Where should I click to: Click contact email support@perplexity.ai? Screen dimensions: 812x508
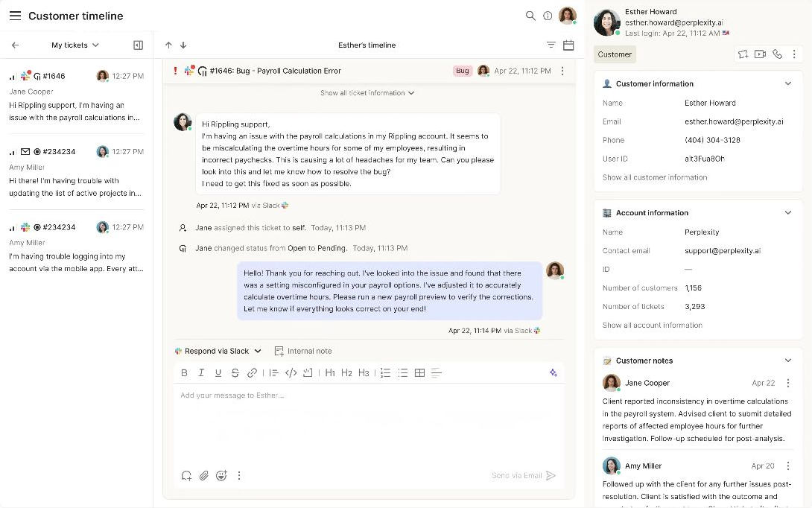[x=723, y=250]
